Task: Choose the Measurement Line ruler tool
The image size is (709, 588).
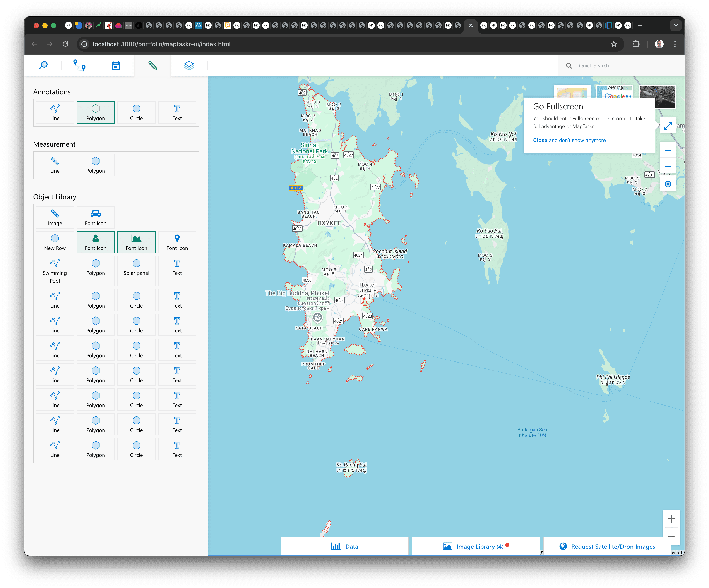Action: (x=55, y=165)
